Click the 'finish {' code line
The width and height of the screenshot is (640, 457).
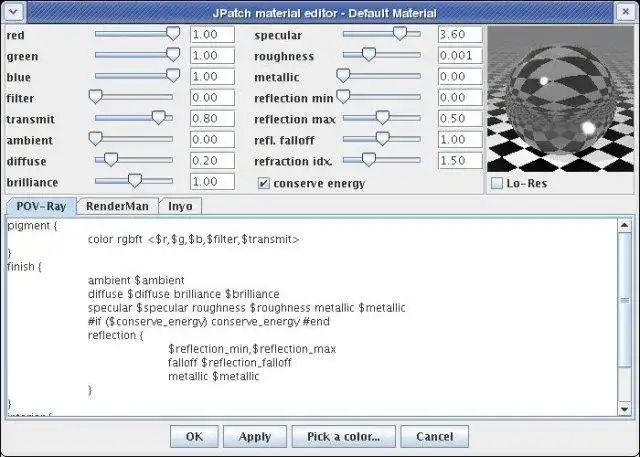tap(24, 266)
